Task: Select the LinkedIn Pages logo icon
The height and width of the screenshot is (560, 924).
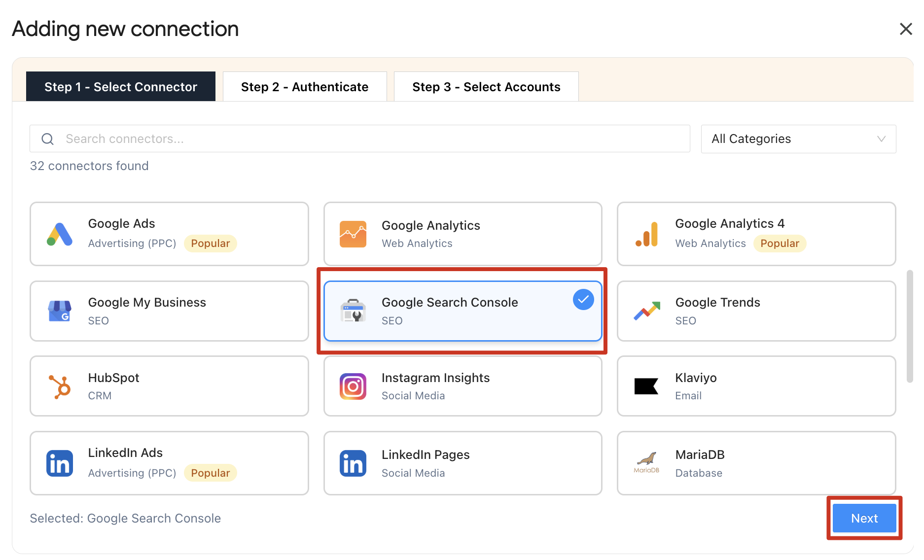Action: pos(353,463)
